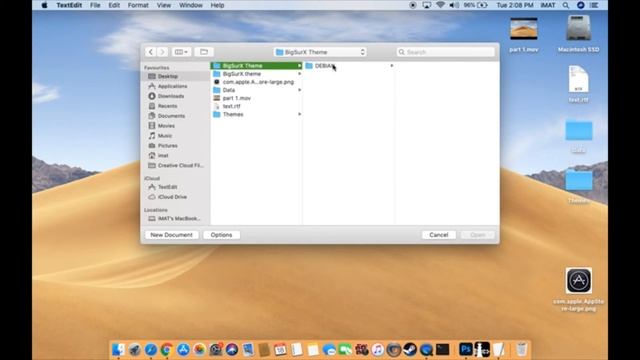This screenshot has width=640, height=360.
Task: Open Google Chrome from the Dock
Action: tap(167, 350)
